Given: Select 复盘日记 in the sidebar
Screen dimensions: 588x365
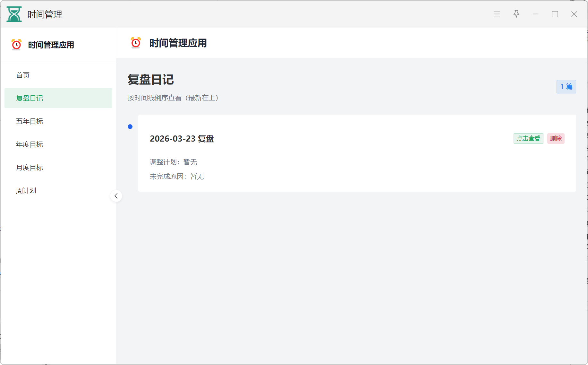Looking at the screenshot, I should [x=58, y=98].
